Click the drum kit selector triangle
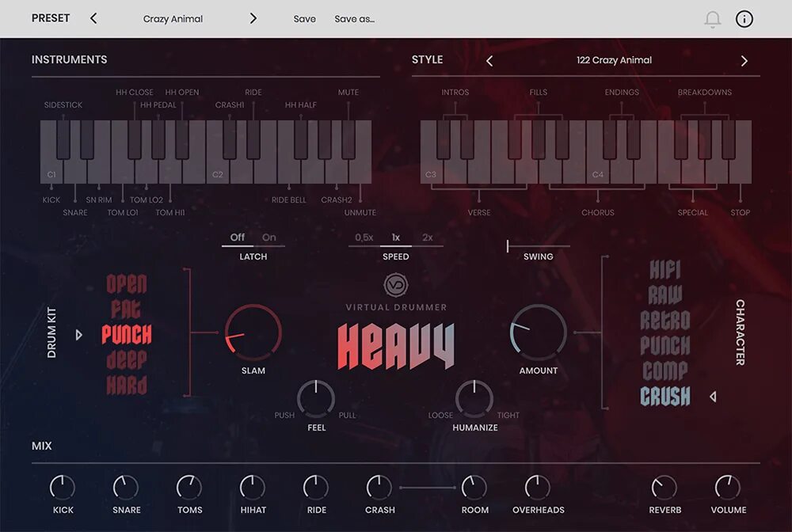 (x=78, y=335)
